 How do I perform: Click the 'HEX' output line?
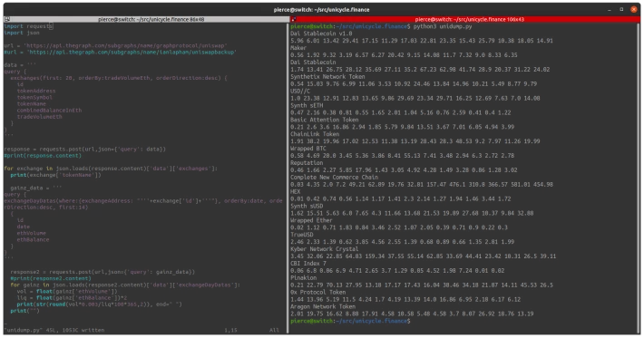tap(296, 191)
